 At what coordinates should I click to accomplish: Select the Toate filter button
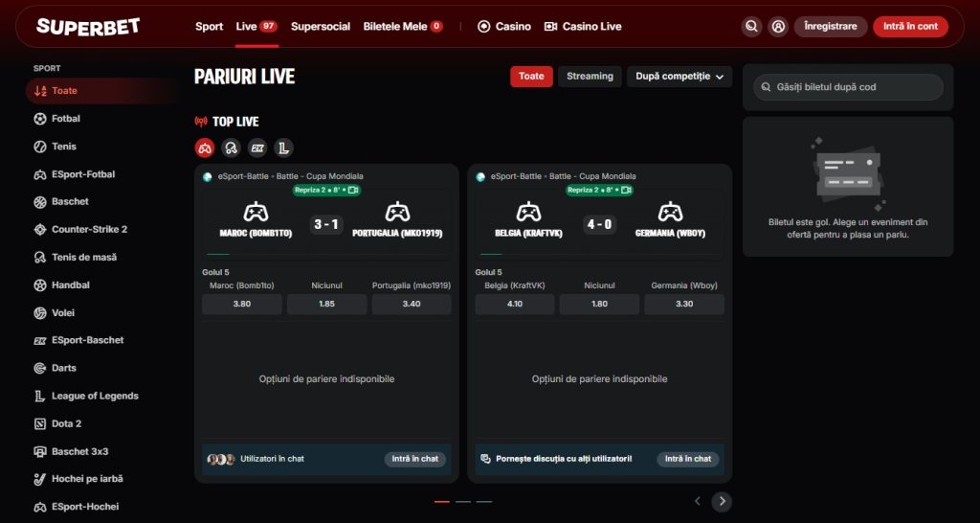coord(531,77)
